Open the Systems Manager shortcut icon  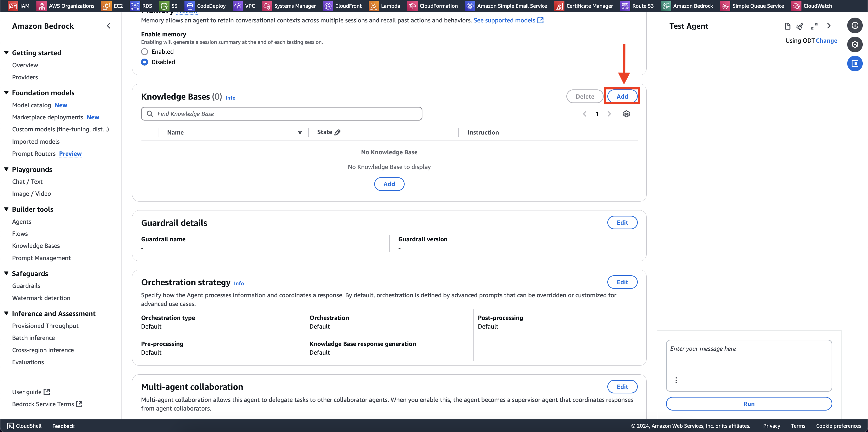(267, 6)
